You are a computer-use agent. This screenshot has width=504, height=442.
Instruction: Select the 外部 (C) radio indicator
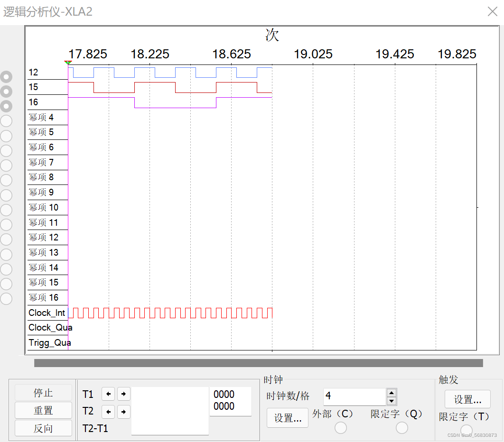[340, 428]
